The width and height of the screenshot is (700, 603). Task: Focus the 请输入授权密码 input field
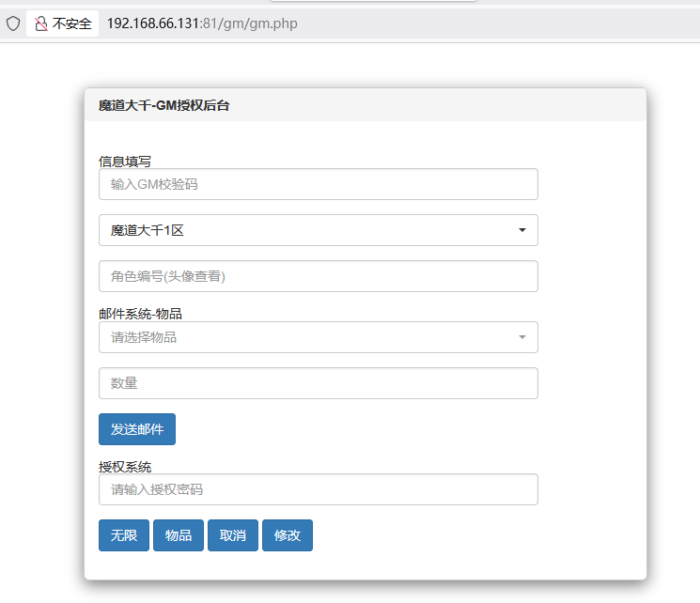click(319, 489)
